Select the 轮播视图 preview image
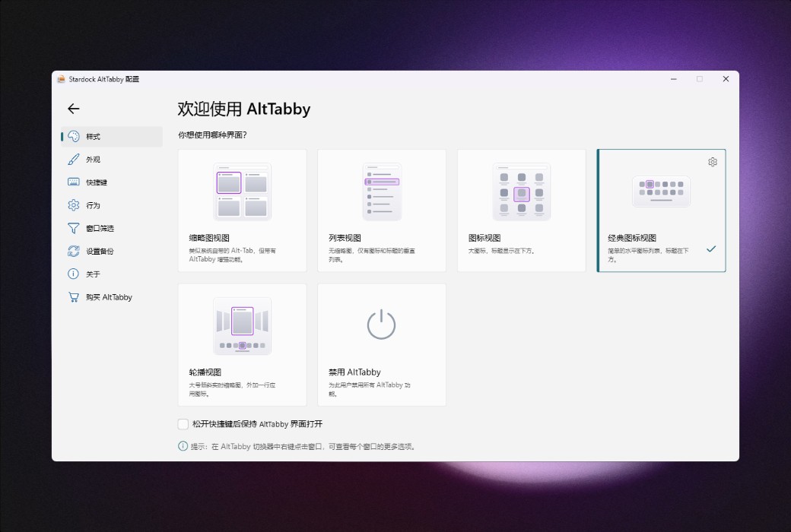Screen dimensions: 791x532 [242, 326]
